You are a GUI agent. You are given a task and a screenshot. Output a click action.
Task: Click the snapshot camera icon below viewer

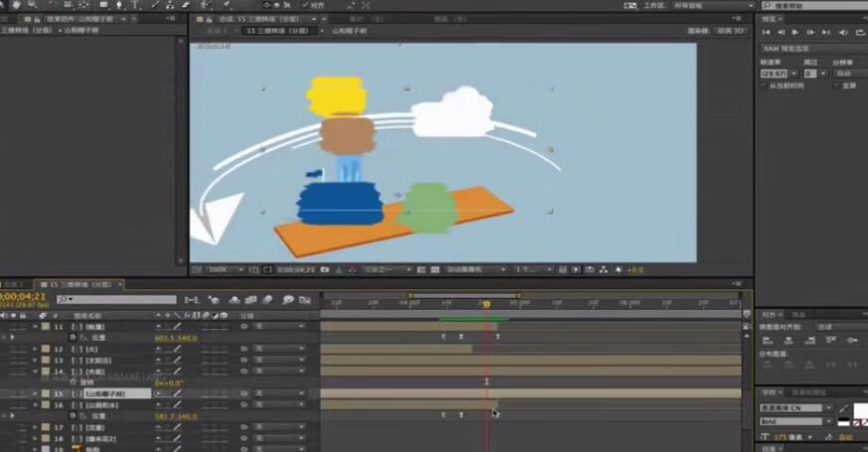325,269
